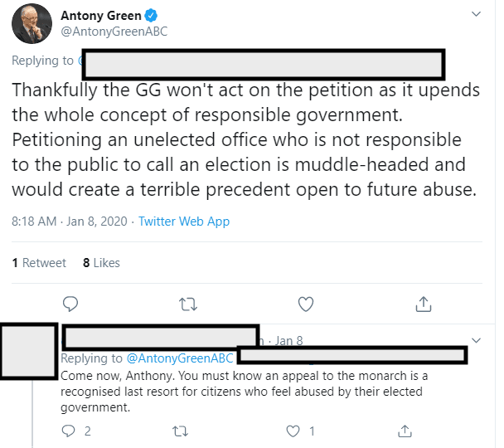This screenshot has width=504, height=448.
Task: Reply to the 'Come now, Anthony' comment
Action: point(70,431)
